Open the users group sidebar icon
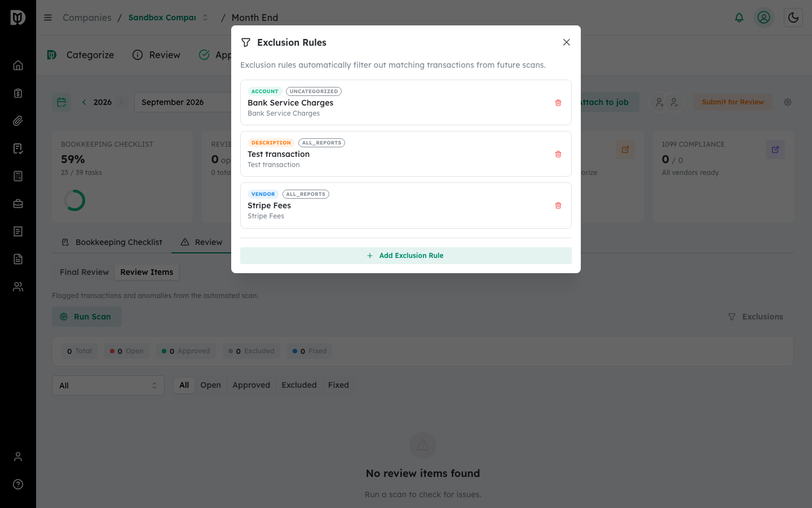 coord(18,287)
